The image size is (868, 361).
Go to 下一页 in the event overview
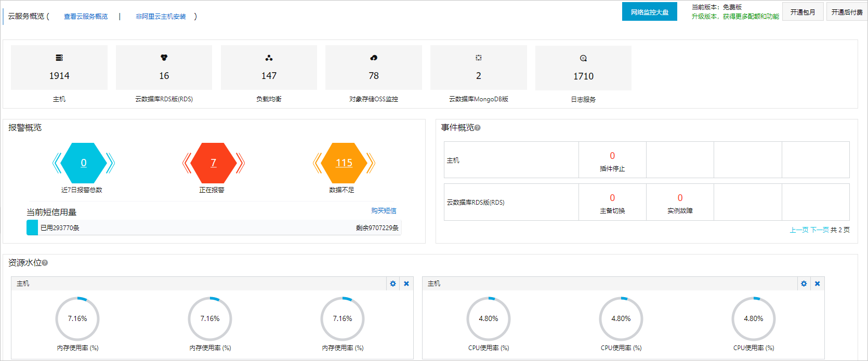820,230
